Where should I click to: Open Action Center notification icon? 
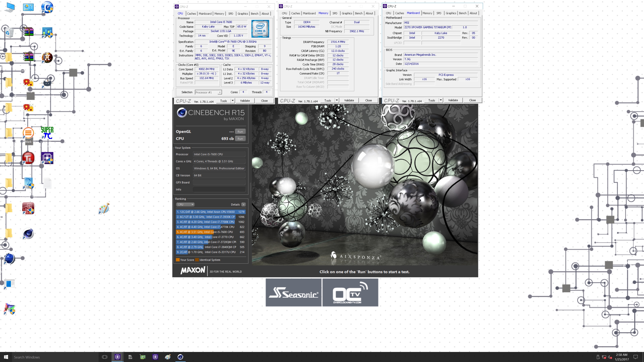pyautogui.click(x=636, y=357)
